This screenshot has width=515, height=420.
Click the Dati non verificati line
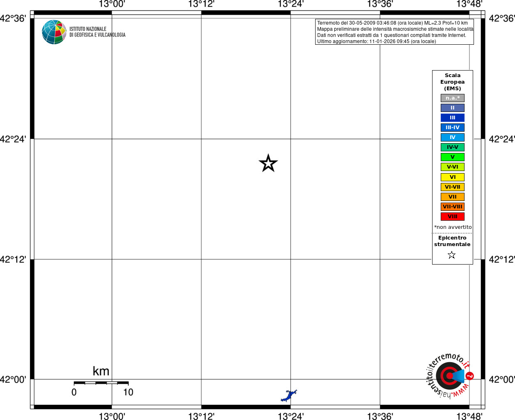coord(391,35)
